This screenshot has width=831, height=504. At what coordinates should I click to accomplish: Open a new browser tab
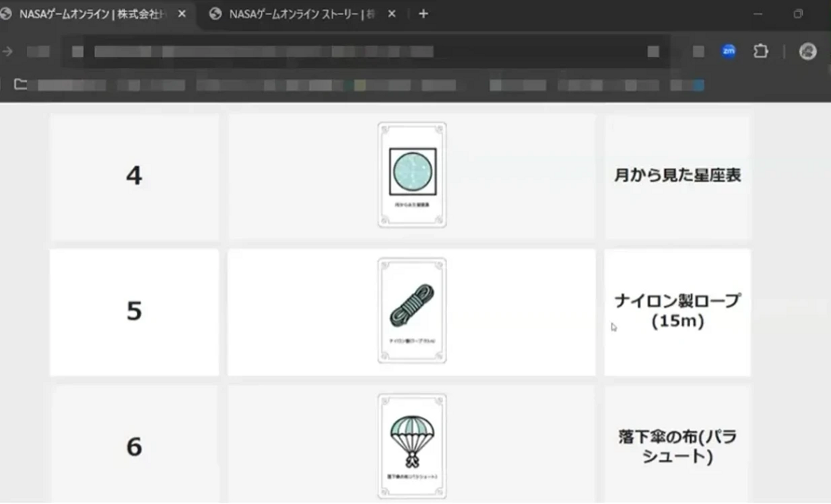(424, 14)
